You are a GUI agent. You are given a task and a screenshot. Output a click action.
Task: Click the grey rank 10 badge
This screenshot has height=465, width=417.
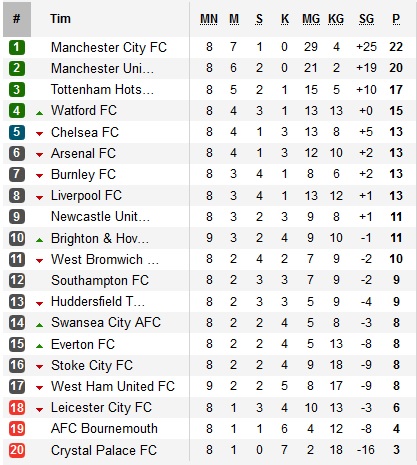point(17,238)
